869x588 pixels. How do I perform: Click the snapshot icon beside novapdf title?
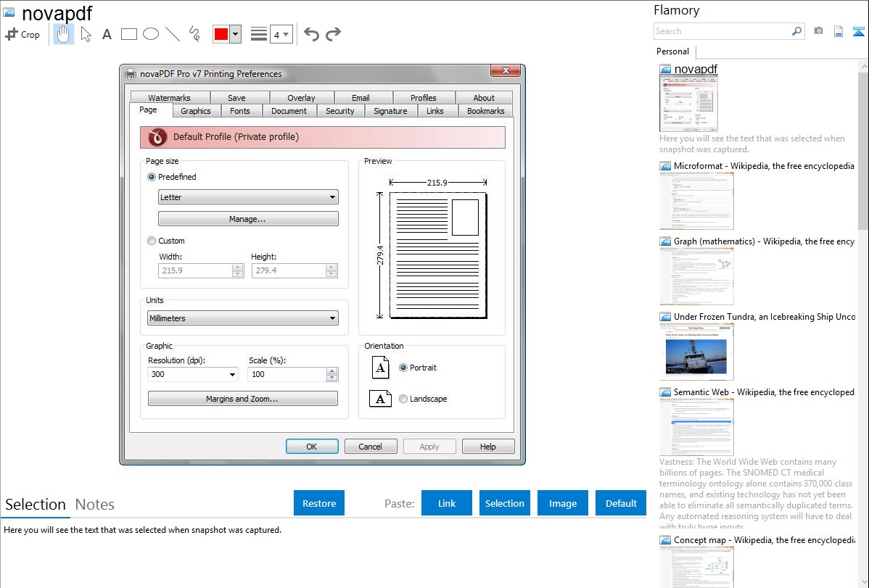(x=9, y=12)
